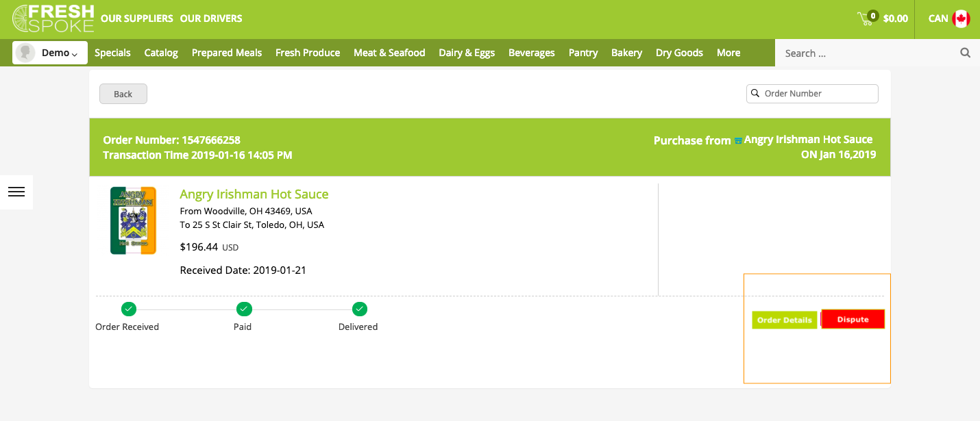Viewport: 980px width, 421px height.
Task: Click the To 25 S St Clair St address
Action: (x=252, y=225)
